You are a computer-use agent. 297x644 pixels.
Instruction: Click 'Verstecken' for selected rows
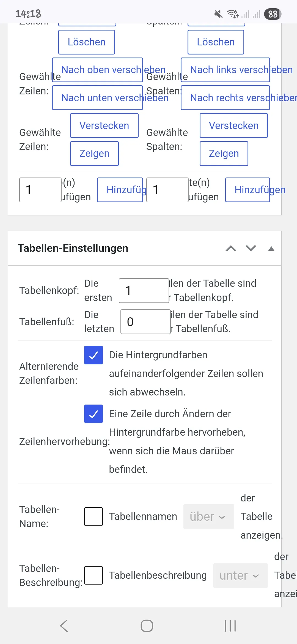tap(104, 125)
